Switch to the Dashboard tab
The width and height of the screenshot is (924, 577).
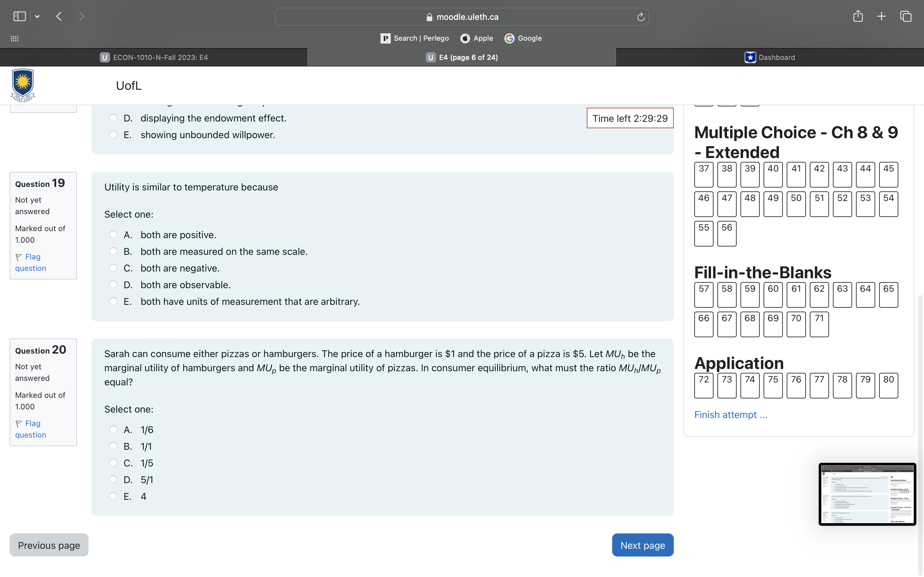pos(769,57)
